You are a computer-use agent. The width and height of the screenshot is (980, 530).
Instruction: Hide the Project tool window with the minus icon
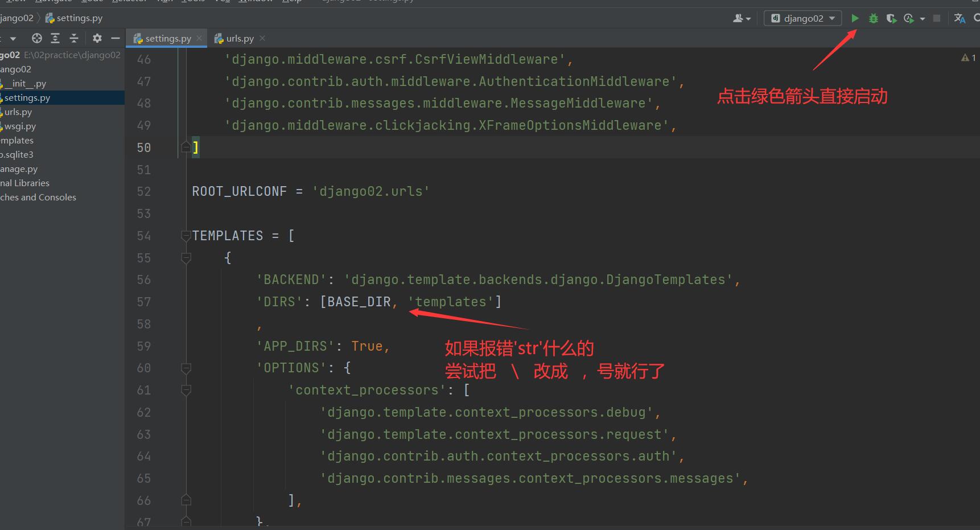[116, 38]
